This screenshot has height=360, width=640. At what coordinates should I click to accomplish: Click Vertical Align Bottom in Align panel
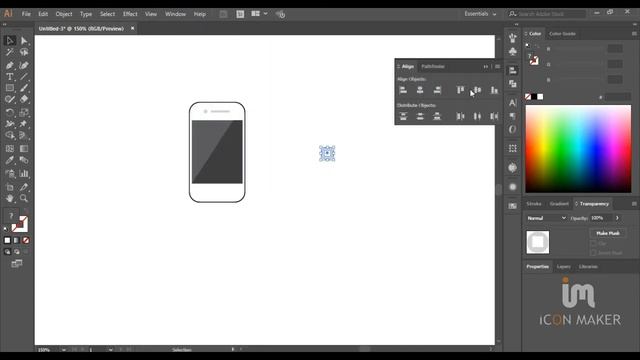[x=494, y=90]
